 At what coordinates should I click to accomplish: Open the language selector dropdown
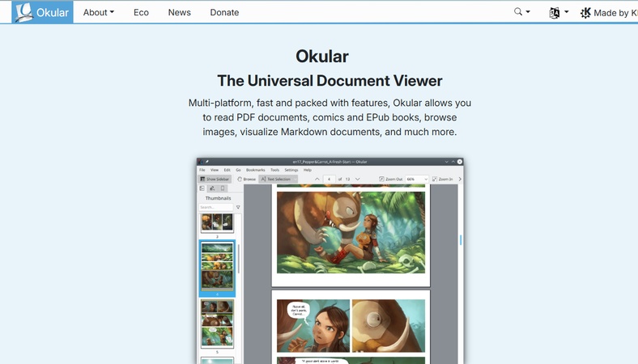559,13
